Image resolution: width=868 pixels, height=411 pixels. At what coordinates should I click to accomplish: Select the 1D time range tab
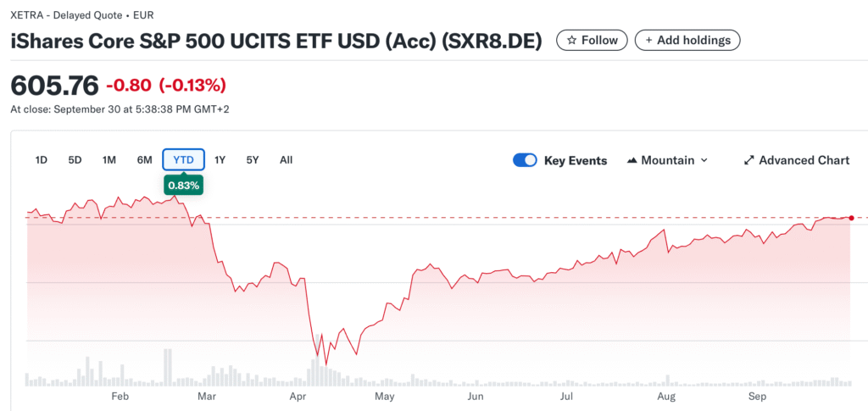click(x=41, y=159)
